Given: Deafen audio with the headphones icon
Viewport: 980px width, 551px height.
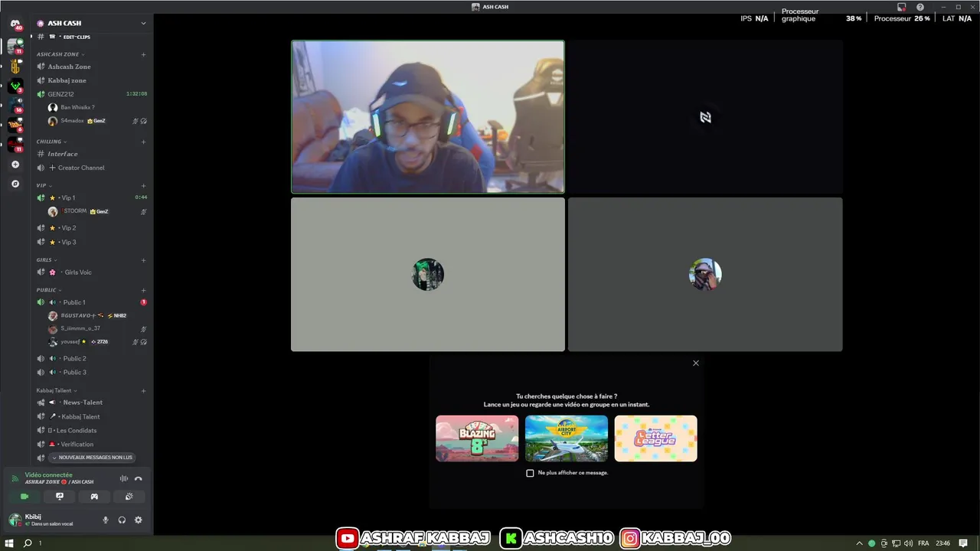Looking at the screenshot, I should pyautogui.click(x=122, y=520).
